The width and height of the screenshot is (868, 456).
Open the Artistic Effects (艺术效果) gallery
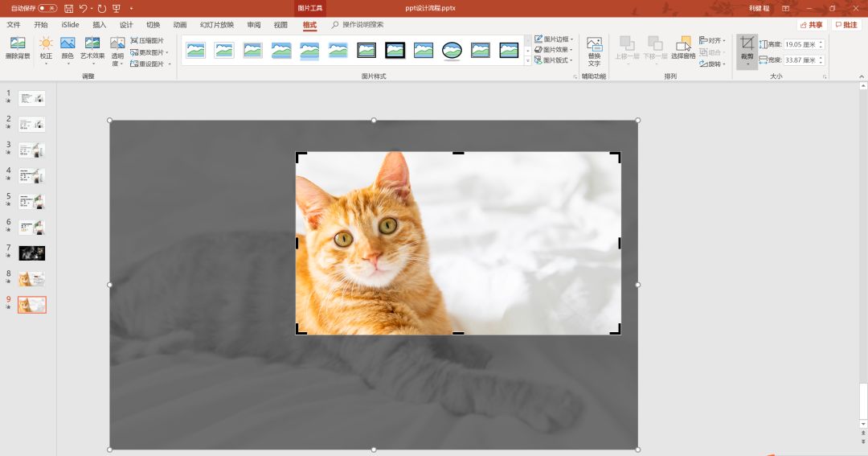point(92,45)
